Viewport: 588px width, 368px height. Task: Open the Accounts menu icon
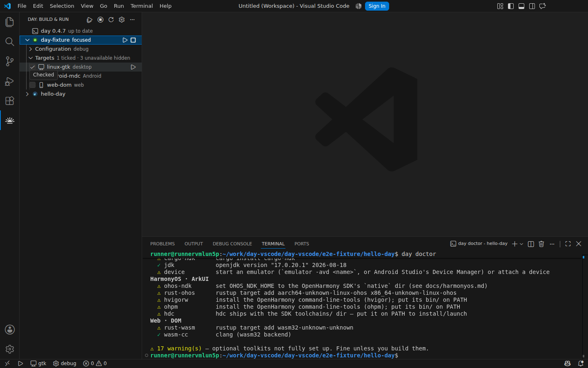10,330
